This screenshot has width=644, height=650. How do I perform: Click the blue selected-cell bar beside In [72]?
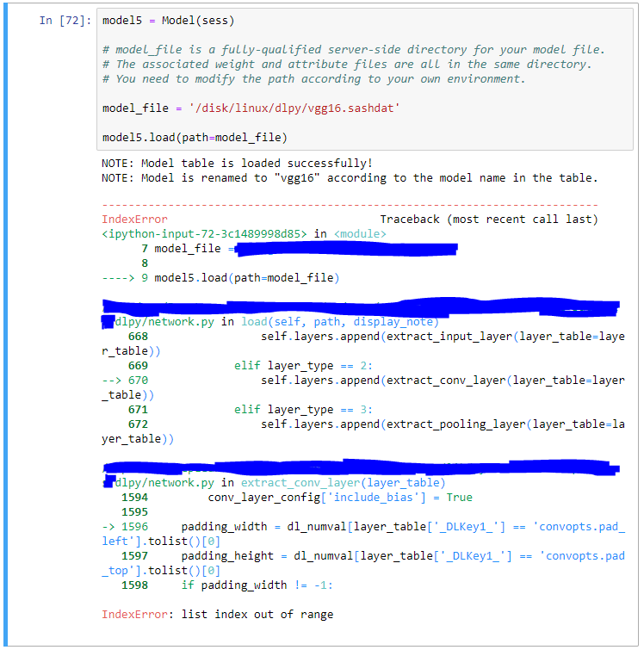coord(5,325)
